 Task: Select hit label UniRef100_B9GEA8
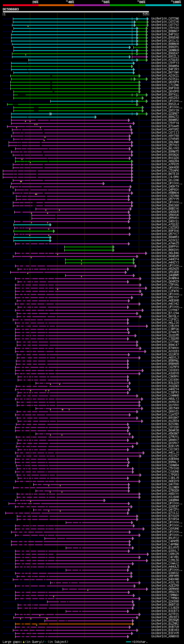point(165,38)
